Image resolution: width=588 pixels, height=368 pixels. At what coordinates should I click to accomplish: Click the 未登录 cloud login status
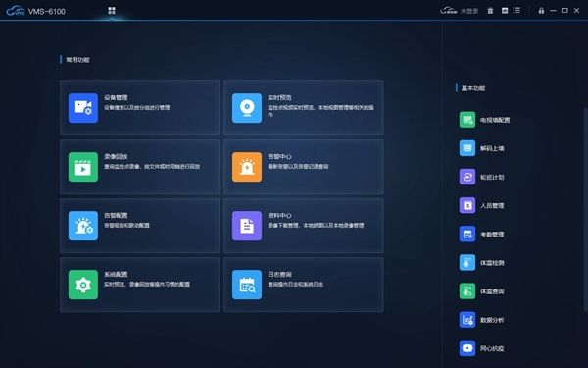pyautogui.click(x=460, y=11)
